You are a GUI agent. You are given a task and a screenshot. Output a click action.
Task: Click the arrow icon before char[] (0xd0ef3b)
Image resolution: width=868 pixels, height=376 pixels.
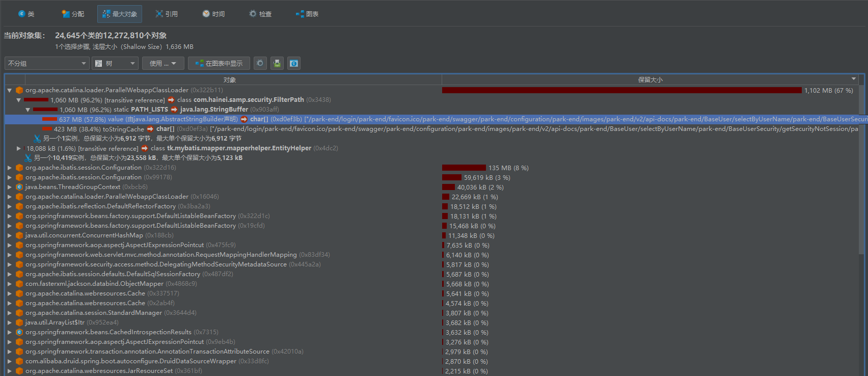coord(244,119)
